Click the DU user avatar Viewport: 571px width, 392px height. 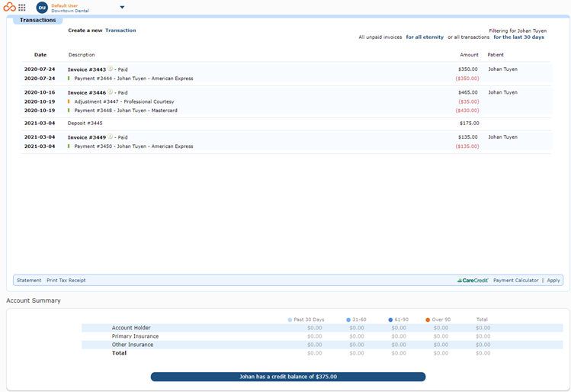coord(42,8)
